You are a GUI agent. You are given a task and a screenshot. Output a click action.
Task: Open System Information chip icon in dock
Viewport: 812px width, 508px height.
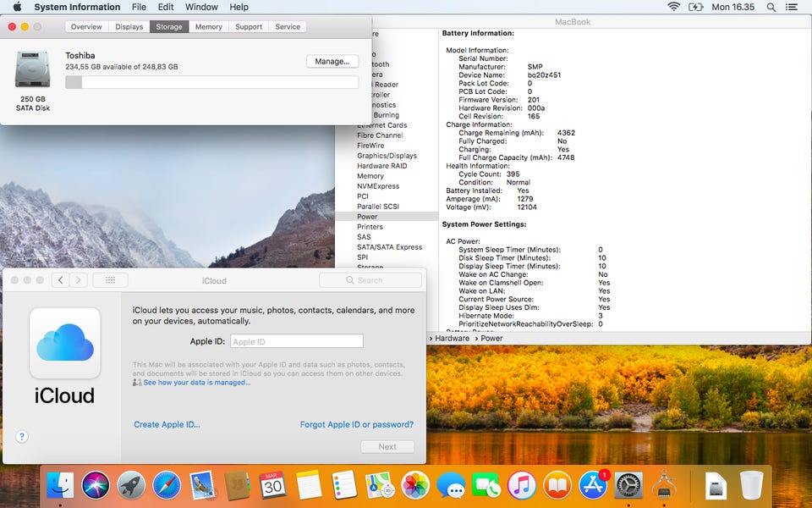664,486
